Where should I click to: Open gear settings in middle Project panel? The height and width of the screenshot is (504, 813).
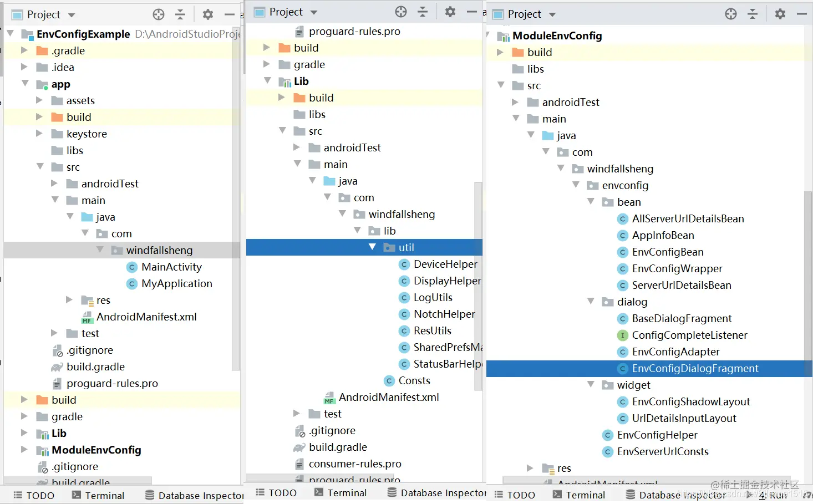(450, 12)
